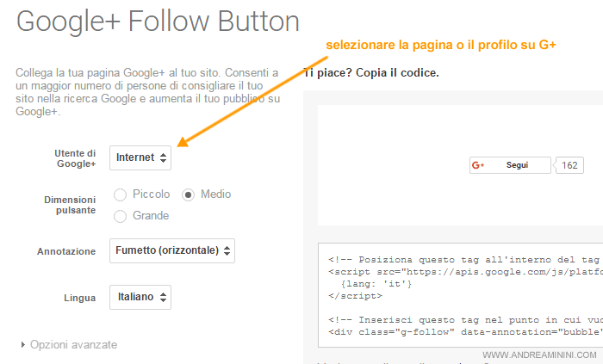Click the Dimensioni pulsante label
Screen dimensions: 603x364
coord(71,205)
